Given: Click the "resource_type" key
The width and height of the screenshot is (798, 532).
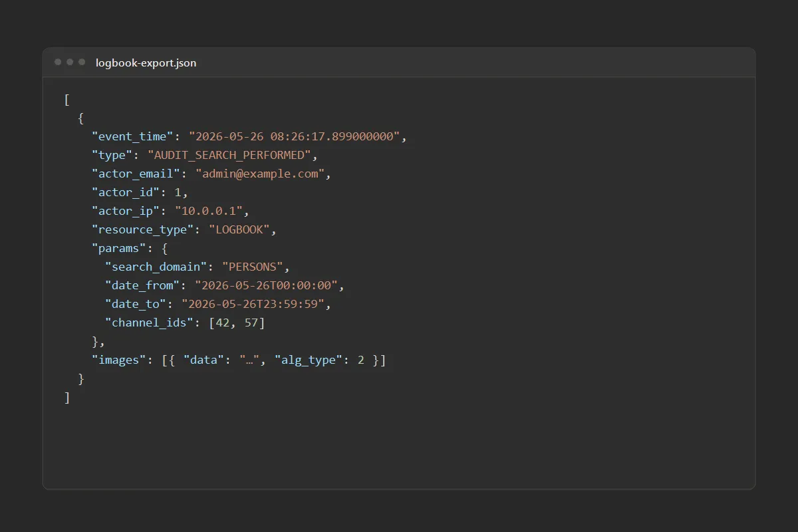Looking at the screenshot, I should pyautogui.click(x=143, y=229).
